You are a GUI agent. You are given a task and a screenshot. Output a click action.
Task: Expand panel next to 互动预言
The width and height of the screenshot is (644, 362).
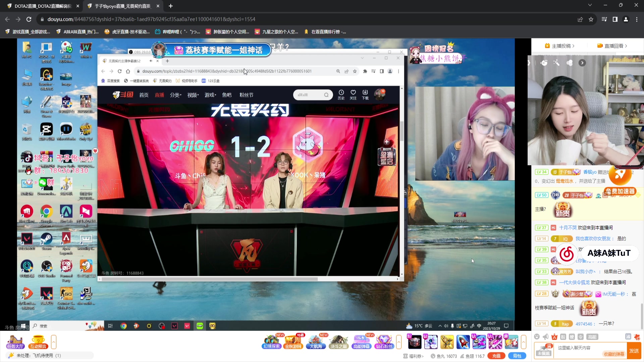click(54, 342)
